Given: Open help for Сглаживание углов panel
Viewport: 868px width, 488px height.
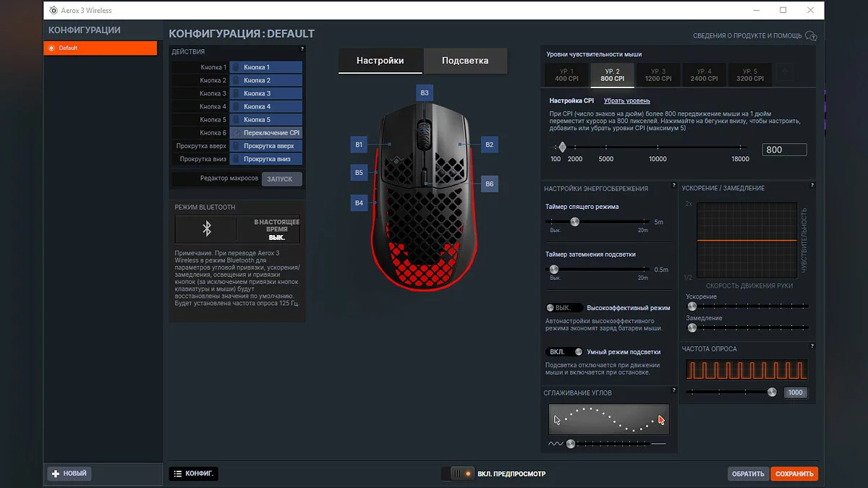Looking at the screenshot, I should pyautogui.click(x=673, y=390).
